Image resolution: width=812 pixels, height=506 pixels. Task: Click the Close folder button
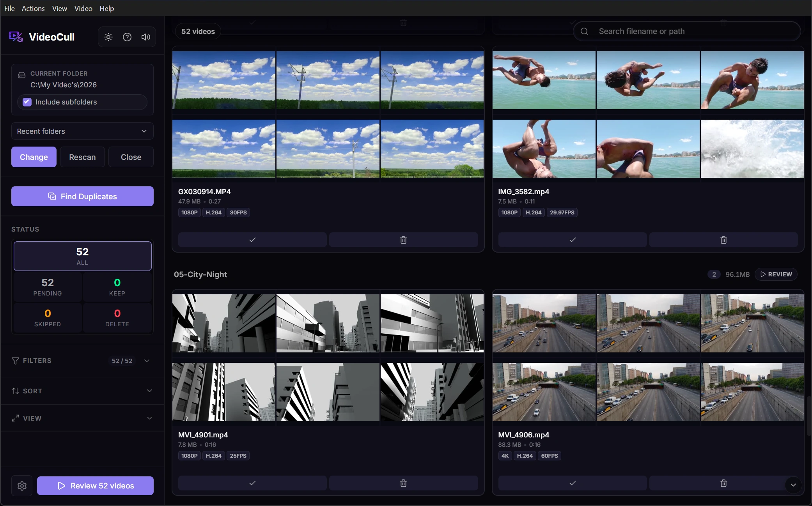(x=131, y=157)
